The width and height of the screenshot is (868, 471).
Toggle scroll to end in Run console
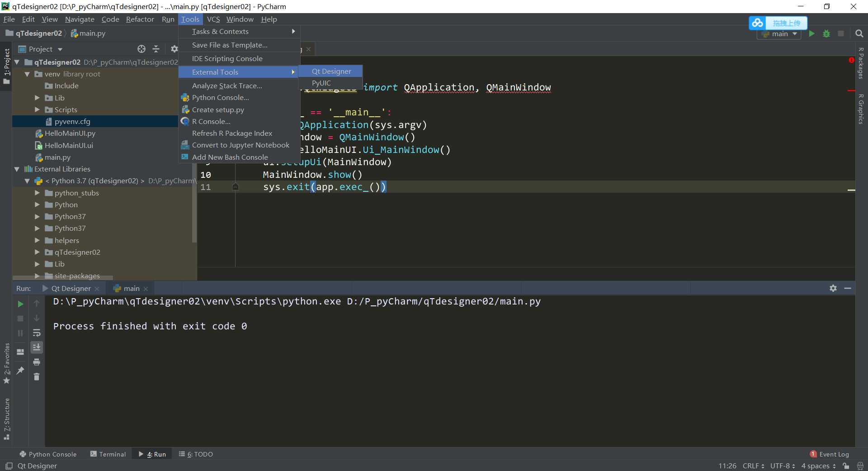37,347
